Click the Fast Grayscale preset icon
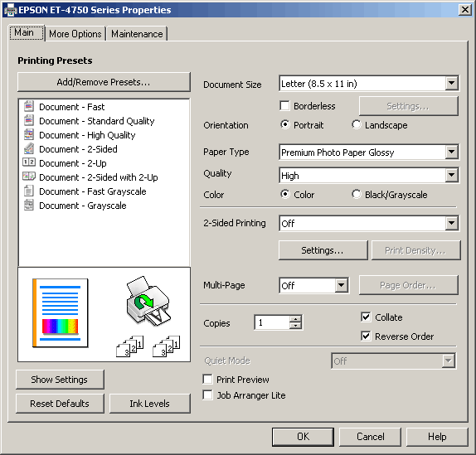 click(x=29, y=191)
